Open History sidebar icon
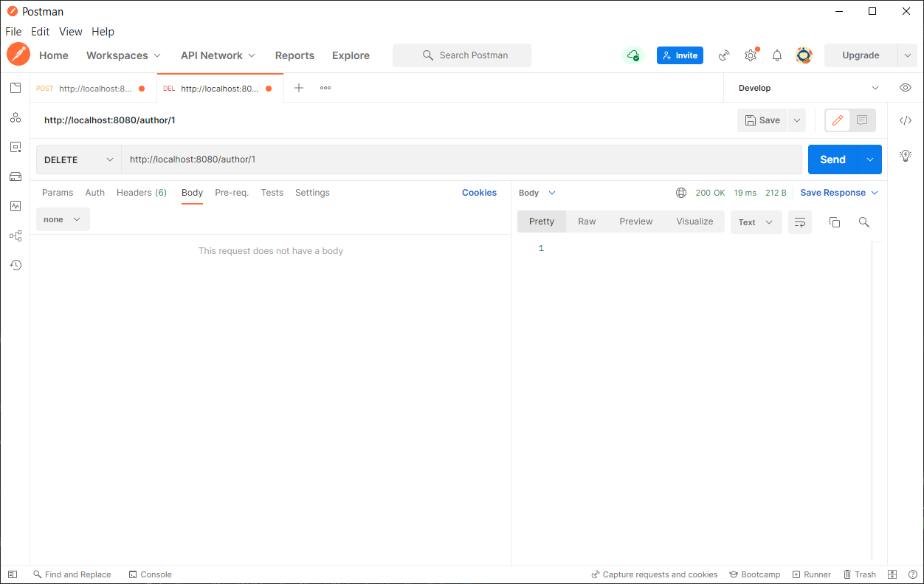 coord(15,265)
